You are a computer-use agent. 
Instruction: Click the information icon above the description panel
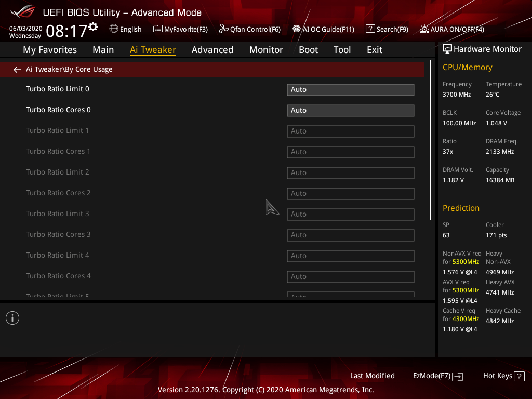[x=12, y=317]
